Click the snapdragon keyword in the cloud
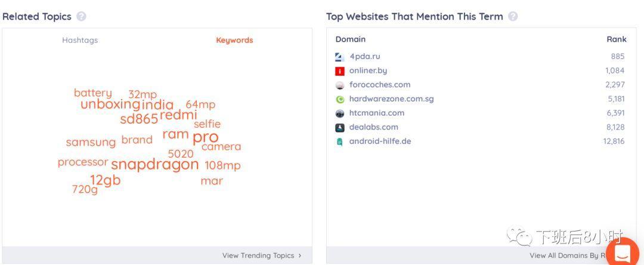This screenshot has width=644, height=265. [x=155, y=164]
